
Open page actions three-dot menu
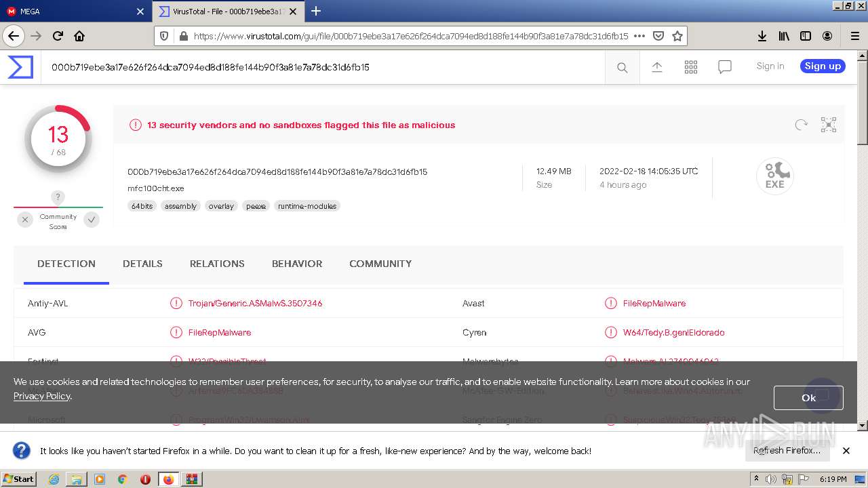tap(639, 36)
